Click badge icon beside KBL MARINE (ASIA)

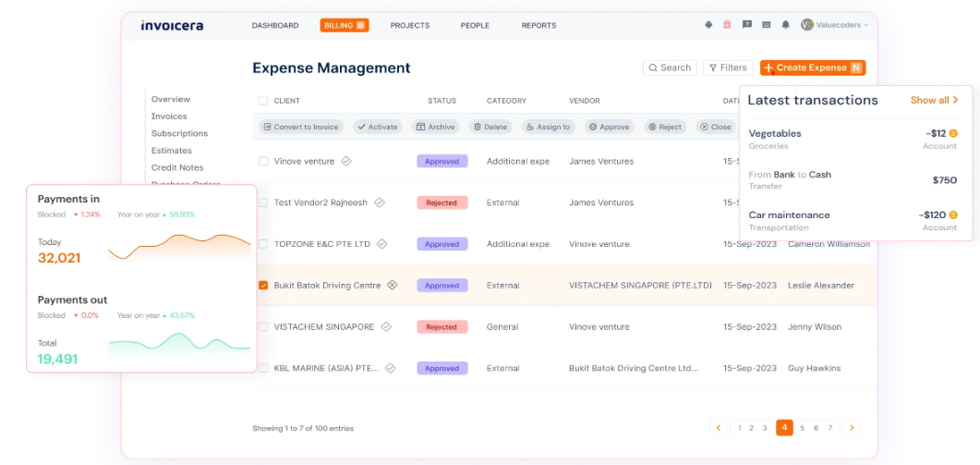[391, 368]
